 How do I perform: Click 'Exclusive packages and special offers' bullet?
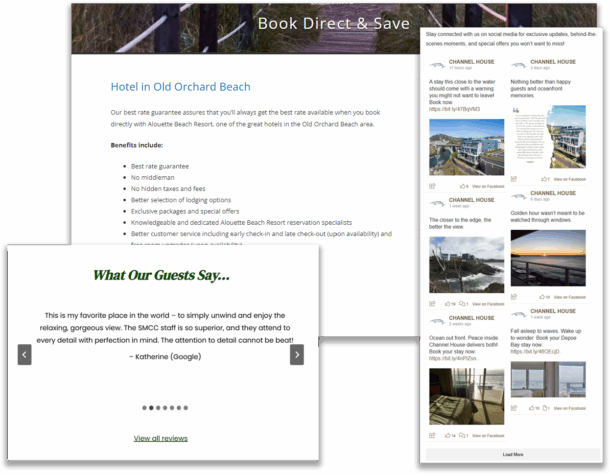(x=185, y=211)
